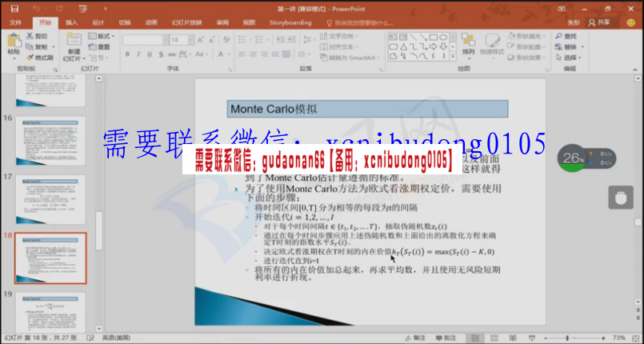Open the Storyboarding tab
This screenshot has height=344, width=644.
290,22
